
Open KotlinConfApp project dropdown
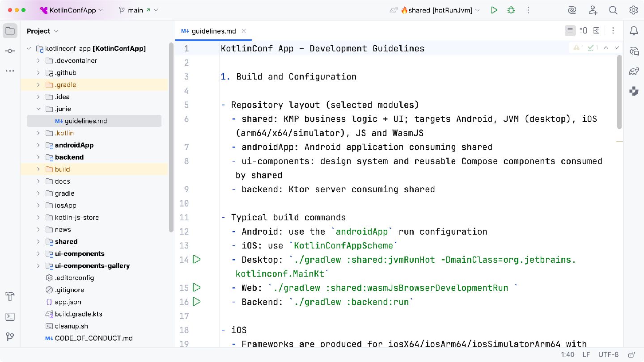[x=72, y=10]
